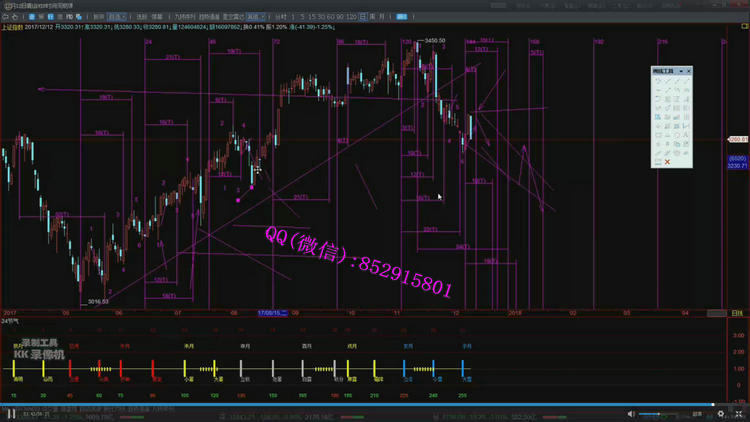
Task: Open the 日线 period selector at chart bottom-right
Action: (x=737, y=313)
